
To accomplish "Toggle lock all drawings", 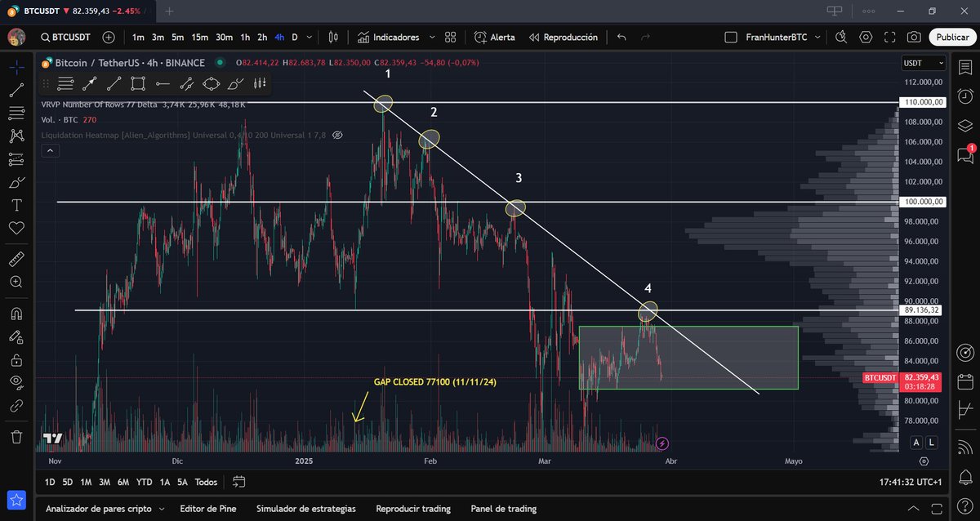I will [16, 359].
